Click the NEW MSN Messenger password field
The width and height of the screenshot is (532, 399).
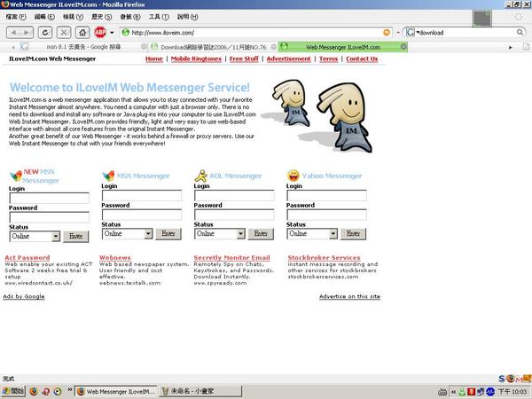tap(50, 217)
